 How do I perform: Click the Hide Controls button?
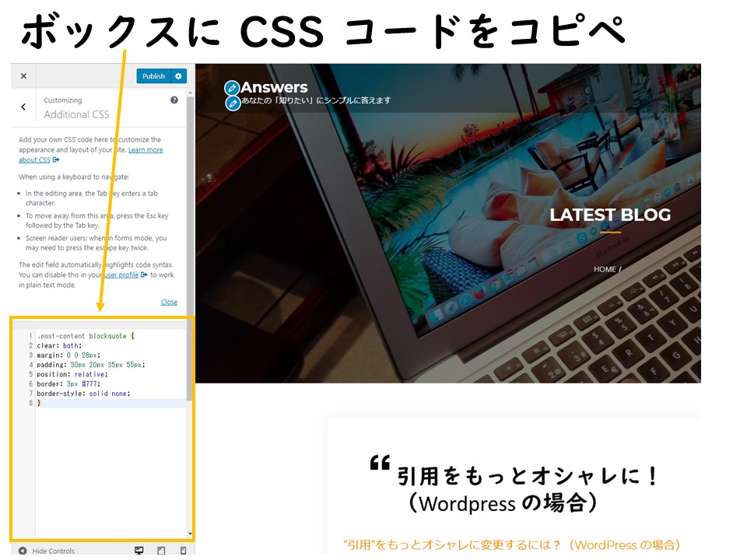click(x=47, y=551)
